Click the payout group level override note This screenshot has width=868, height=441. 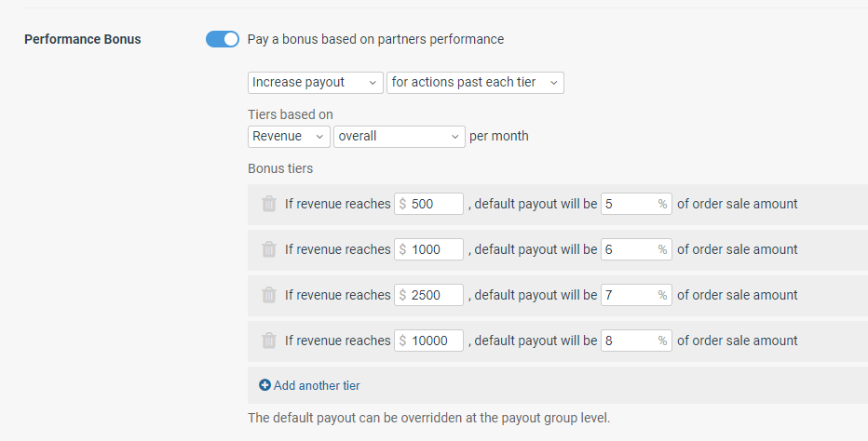coord(429,418)
